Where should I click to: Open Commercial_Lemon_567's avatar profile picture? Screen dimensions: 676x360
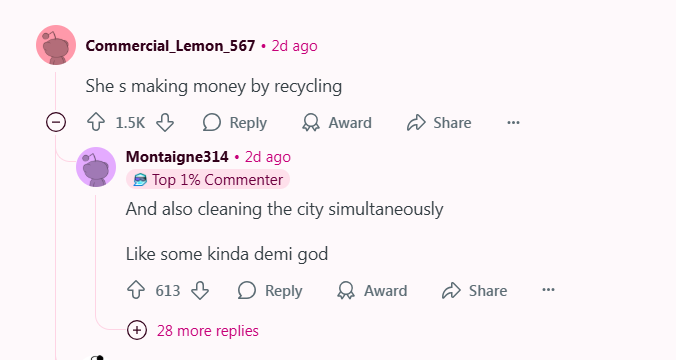click(56, 45)
